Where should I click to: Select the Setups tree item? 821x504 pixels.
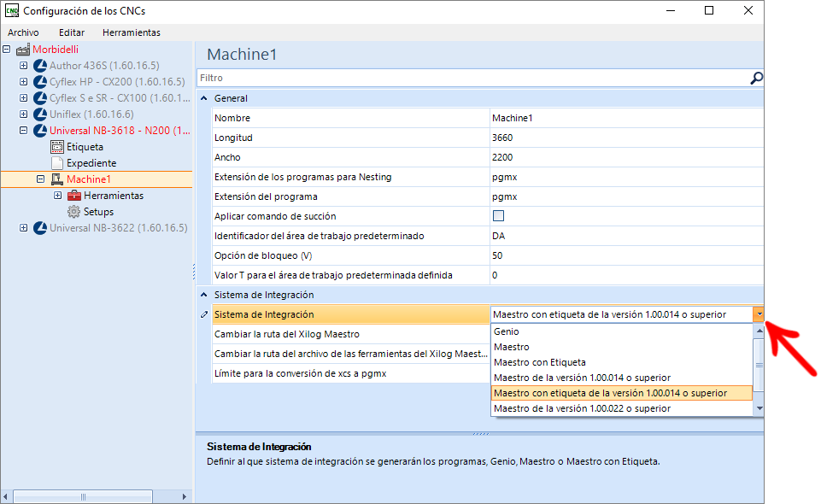(98, 212)
